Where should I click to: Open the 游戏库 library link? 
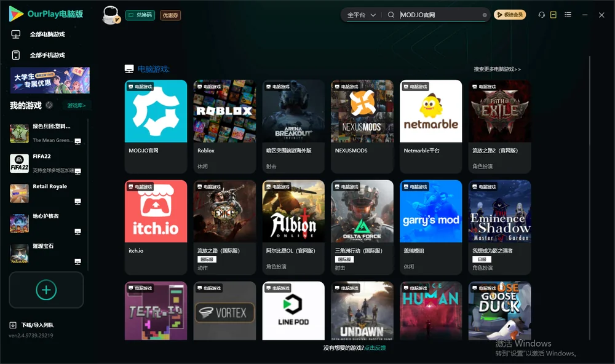[76, 106]
